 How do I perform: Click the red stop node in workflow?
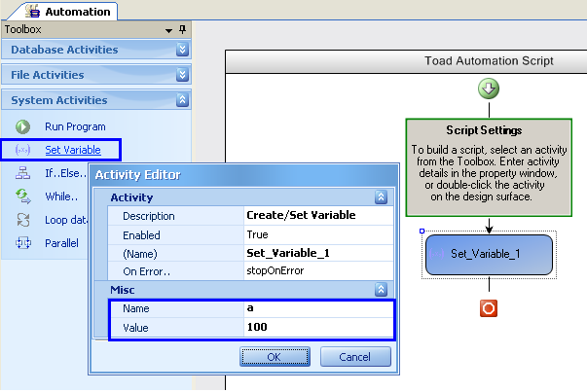[x=489, y=308]
